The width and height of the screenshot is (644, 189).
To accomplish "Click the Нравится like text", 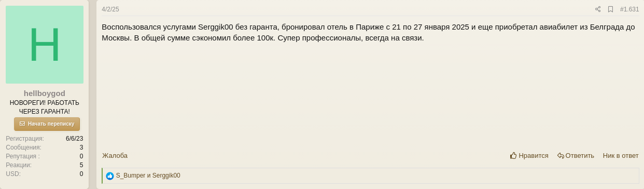I will click(x=534, y=156).
